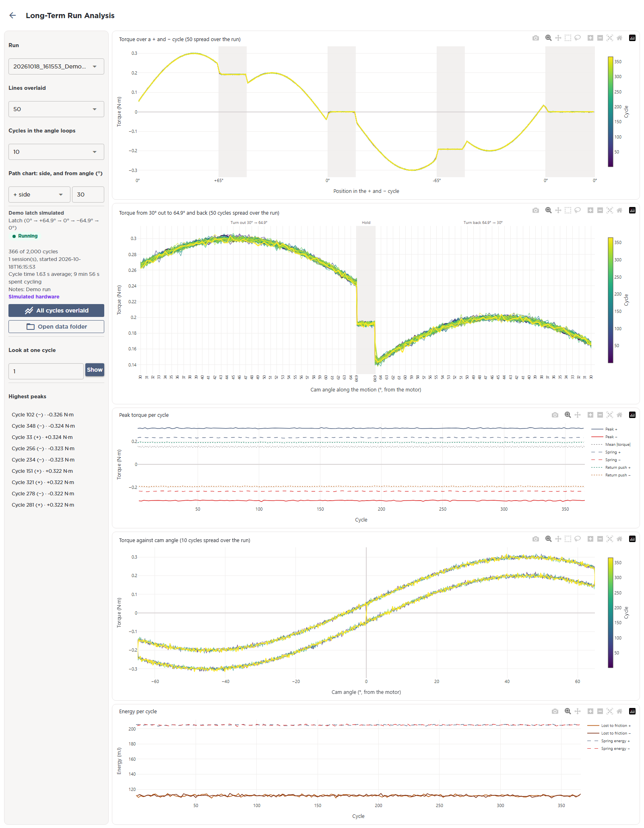The height and width of the screenshot is (828, 644).
Task: Open the Run selection dropdown
Action: (56, 66)
